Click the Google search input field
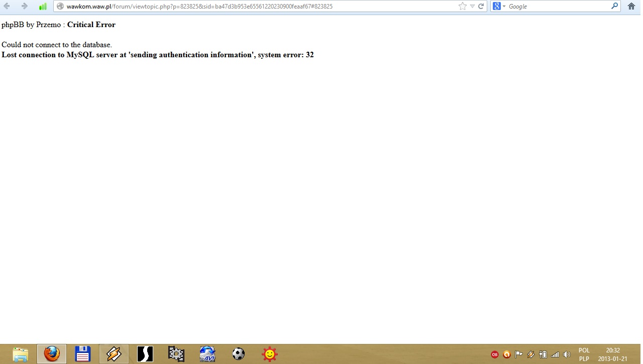643x364 pixels. [558, 7]
